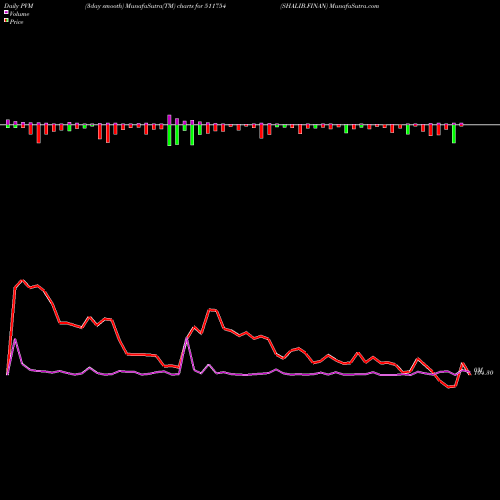Click the tallest green volume bar near chart center
The image size is (500, 500).
[x=169, y=135]
